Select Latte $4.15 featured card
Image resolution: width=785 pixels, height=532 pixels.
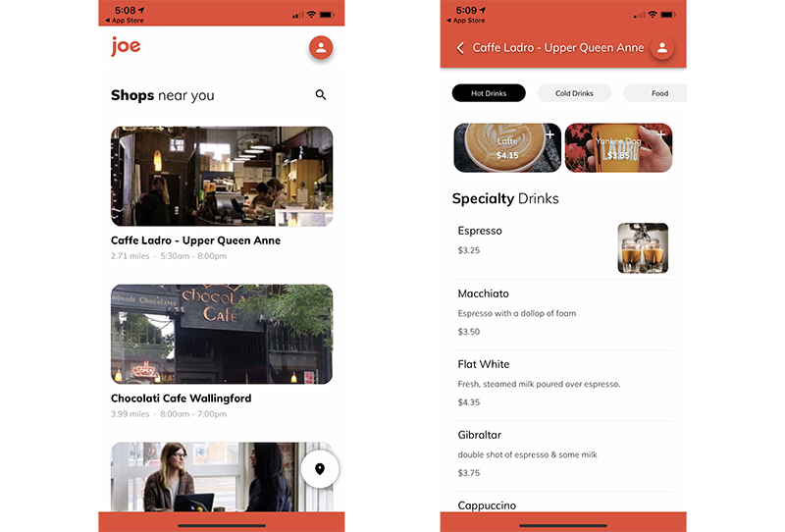[507, 148]
